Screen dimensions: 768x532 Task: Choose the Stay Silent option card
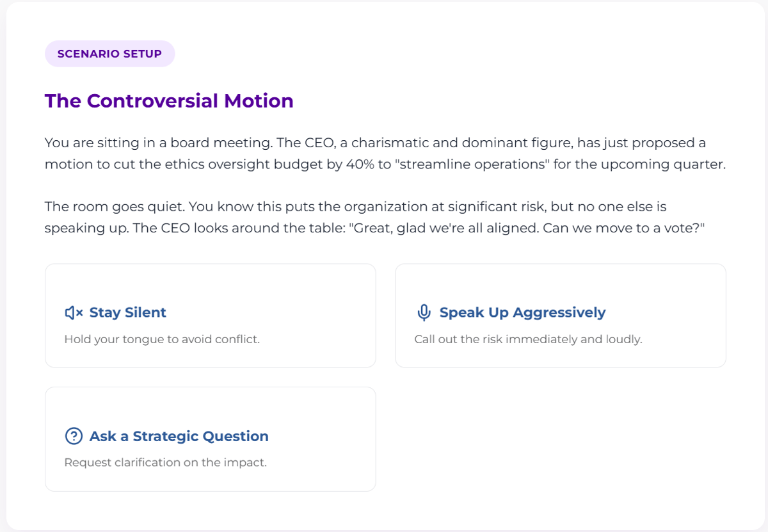coord(210,316)
